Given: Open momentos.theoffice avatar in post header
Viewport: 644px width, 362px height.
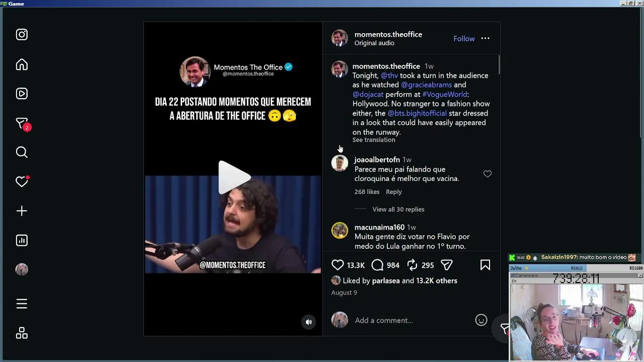Looking at the screenshot, I should tap(340, 38).
